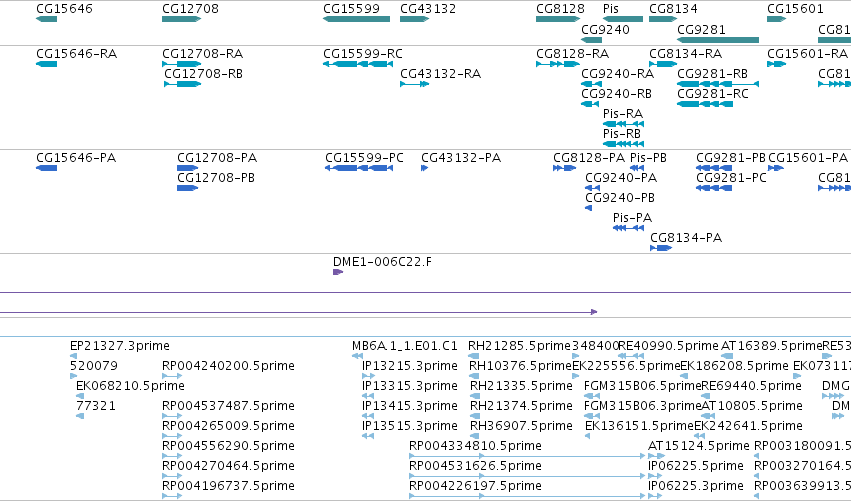Viewport: 851px width, 501px height.
Task: Select protein CG9281-PC
Action: tap(714, 188)
